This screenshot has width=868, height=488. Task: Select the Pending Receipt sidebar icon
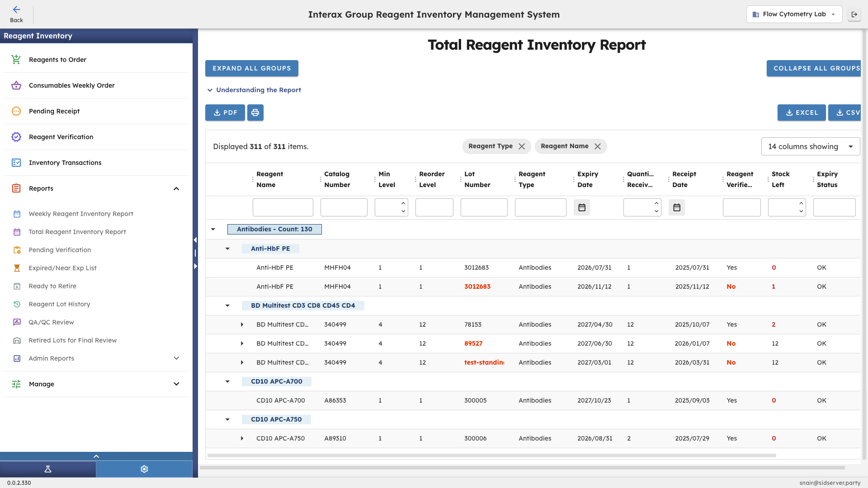pos(16,111)
